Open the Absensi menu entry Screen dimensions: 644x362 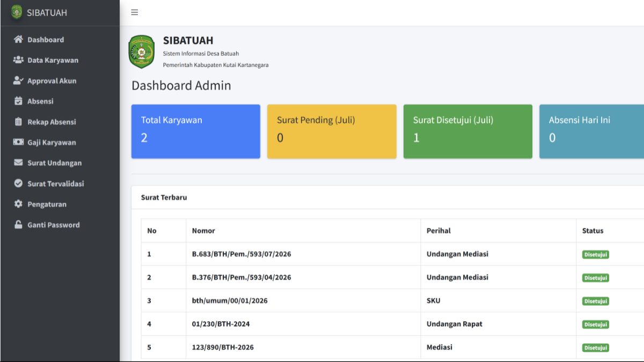click(x=60, y=101)
